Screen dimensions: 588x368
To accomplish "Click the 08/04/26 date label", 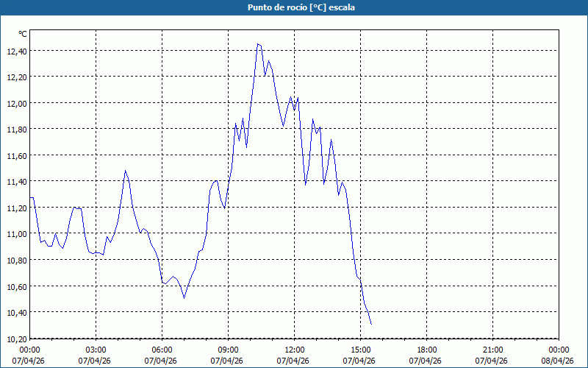I will click(x=557, y=361).
